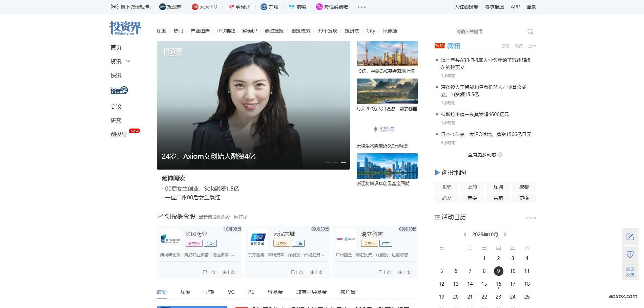Open the 野性消费吧 icon in top bar
644x308 pixels.
tap(319, 7)
